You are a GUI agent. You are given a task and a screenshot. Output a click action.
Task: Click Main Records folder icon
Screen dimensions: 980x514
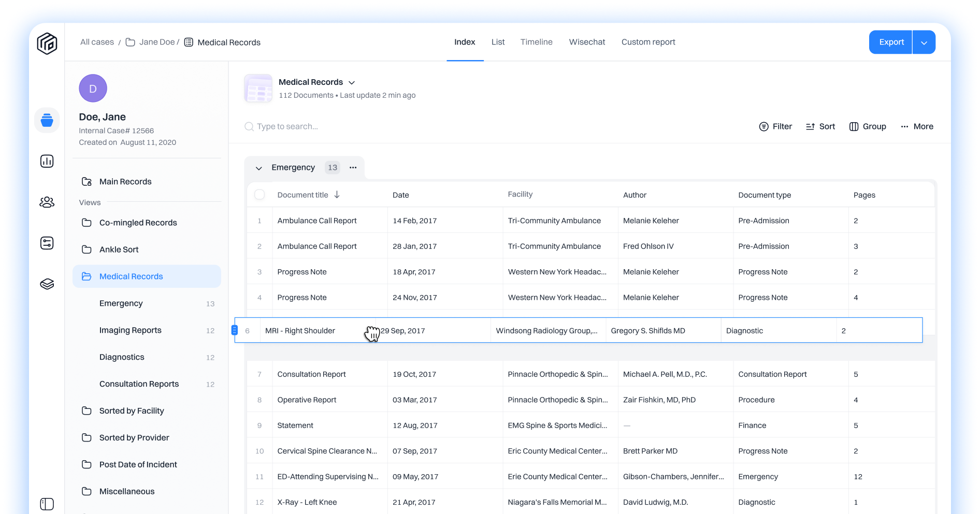(87, 182)
